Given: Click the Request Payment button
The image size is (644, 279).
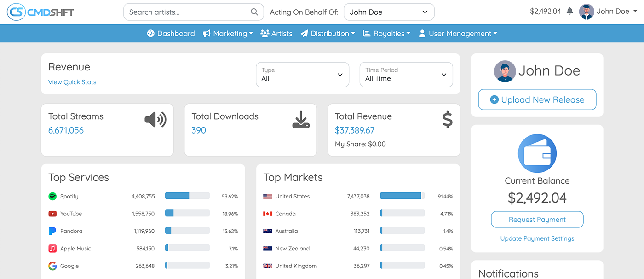Looking at the screenshot, I should [537, 220].
